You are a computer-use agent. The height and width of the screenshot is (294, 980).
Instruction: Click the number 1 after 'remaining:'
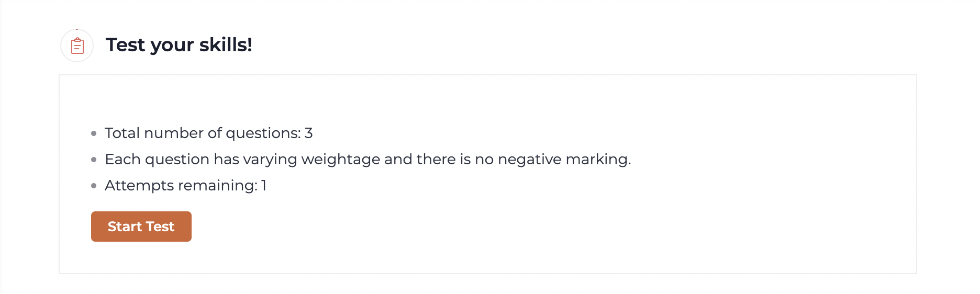pos(264,186)
